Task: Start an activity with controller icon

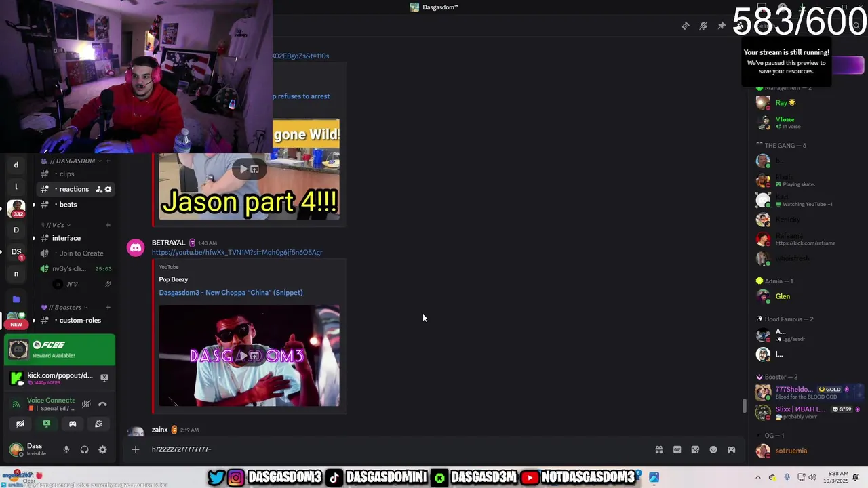Action: pos(73,424)
